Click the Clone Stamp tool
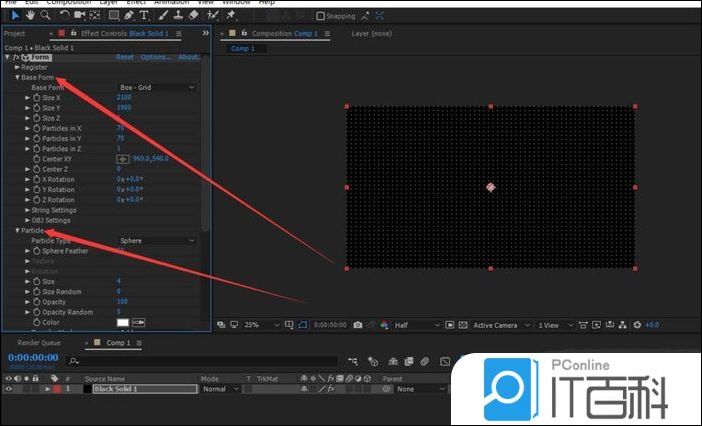 [x=180, y=16]
